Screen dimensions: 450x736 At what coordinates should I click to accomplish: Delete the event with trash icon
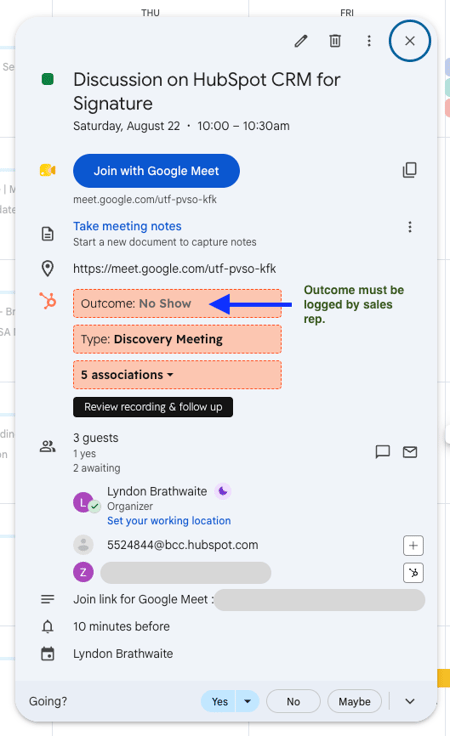pos(335,41)
